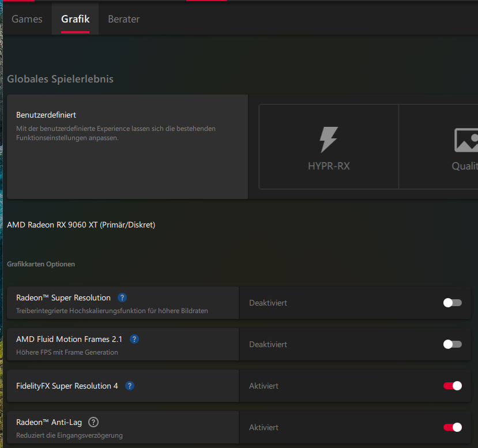Screen dimensions: 478x448
Task: Click the Globales Spielerlebnis heading
Action: 60,79
